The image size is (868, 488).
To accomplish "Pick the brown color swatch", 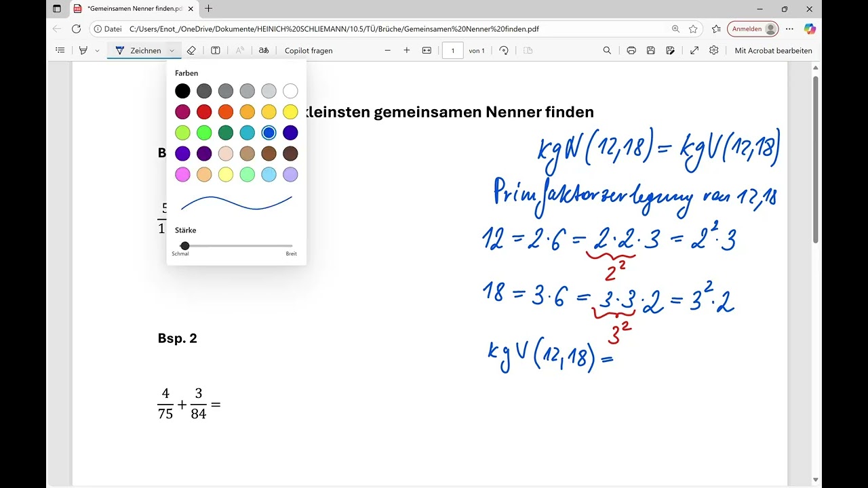I will 269,154.
